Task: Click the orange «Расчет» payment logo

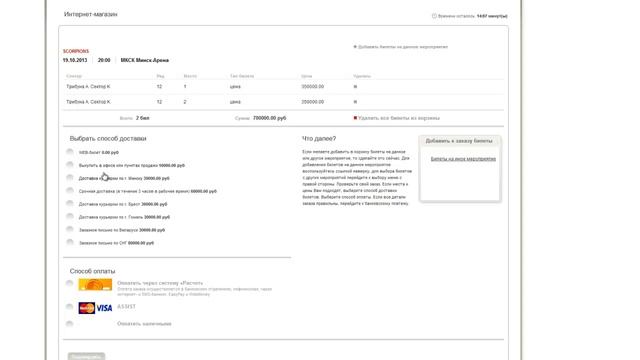Action: (x=95, y=284)
